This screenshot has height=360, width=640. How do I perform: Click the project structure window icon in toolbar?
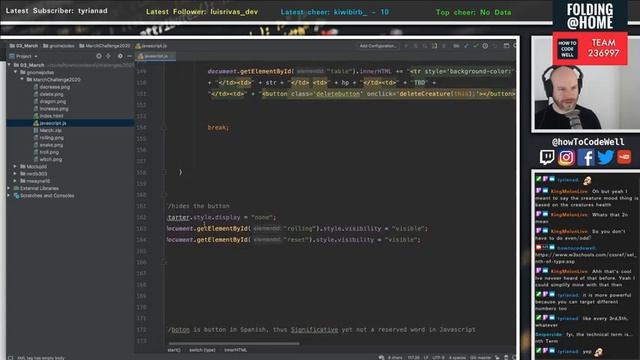[507, 46]
